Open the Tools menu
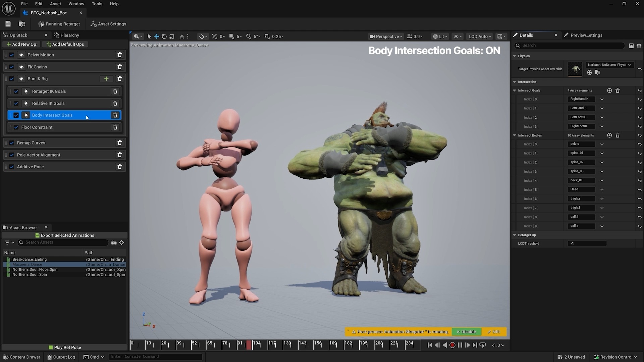 coord(97,4)
